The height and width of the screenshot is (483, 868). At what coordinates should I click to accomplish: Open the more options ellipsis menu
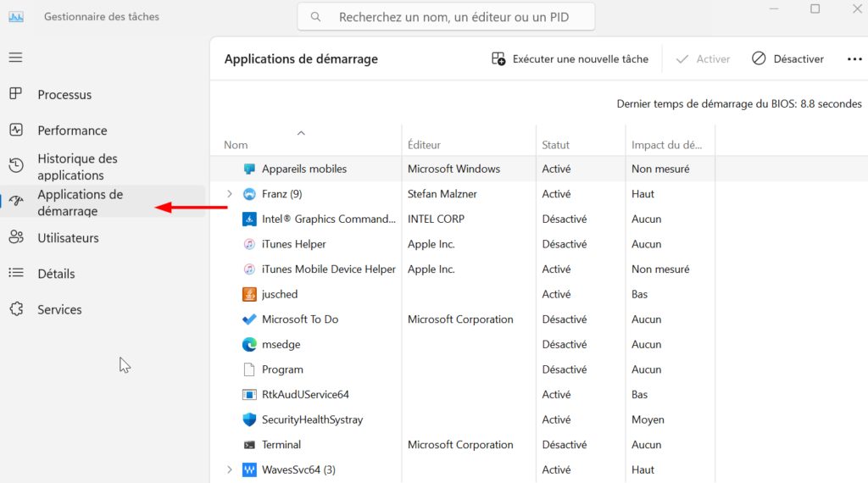click(x=854, y=59)
